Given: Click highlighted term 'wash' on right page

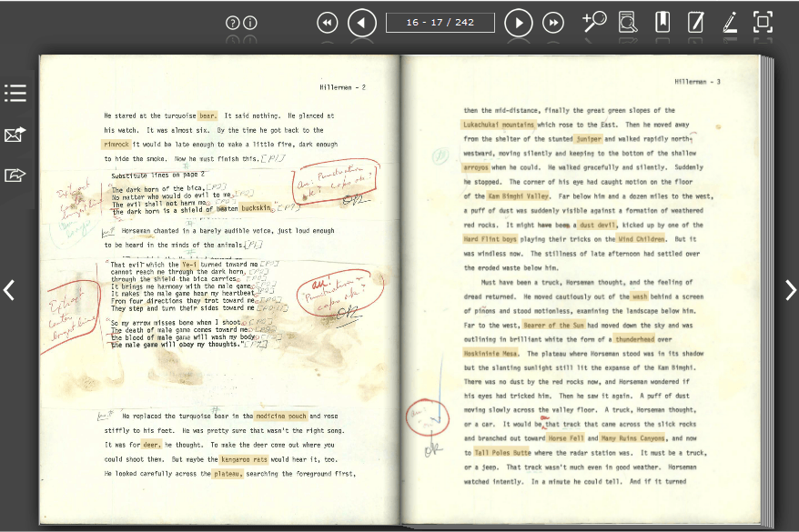Looking at the screenshot, I should click(640, 296).
